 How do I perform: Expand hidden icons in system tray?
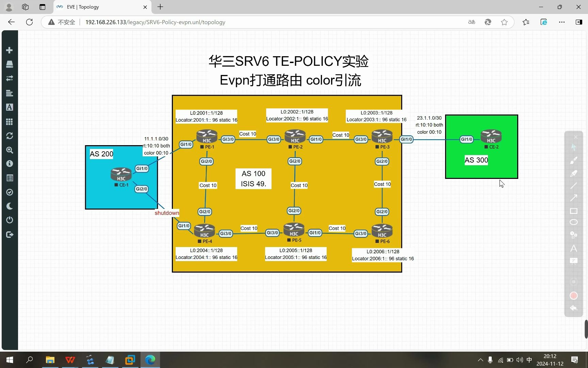[x=480, y=360]
